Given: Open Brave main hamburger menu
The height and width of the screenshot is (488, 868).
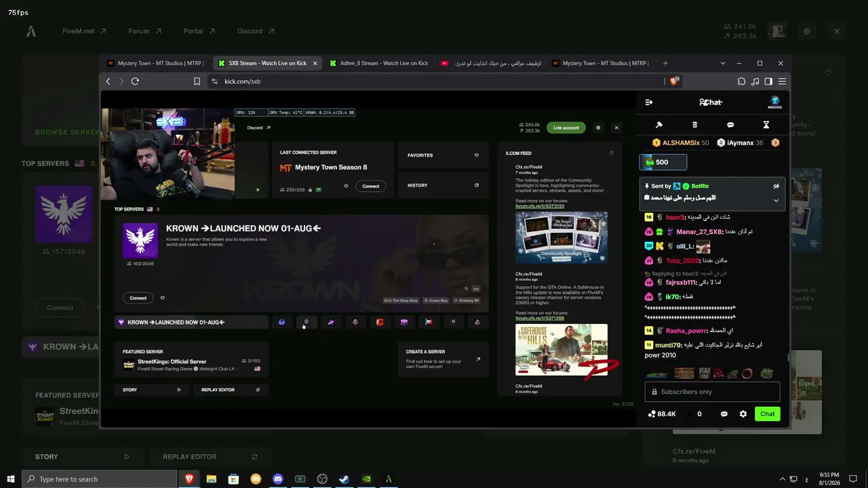Looking at the screenshot, I should 782,81.
